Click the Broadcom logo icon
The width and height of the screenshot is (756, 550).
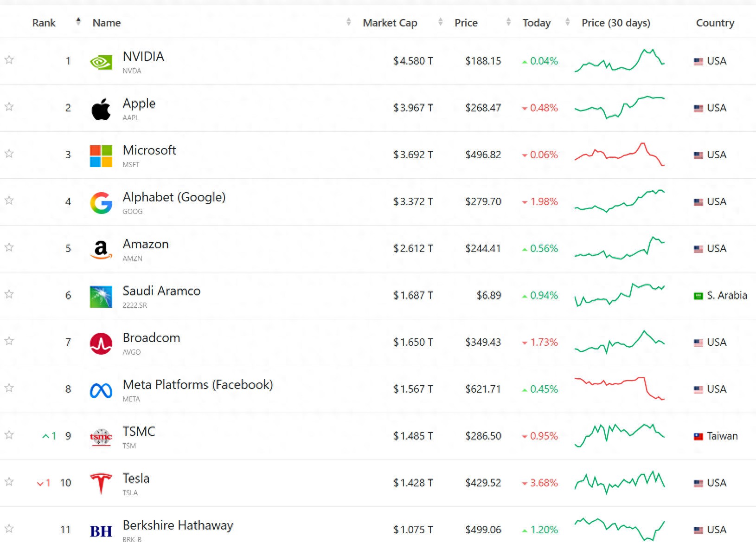tap(101, 343)
